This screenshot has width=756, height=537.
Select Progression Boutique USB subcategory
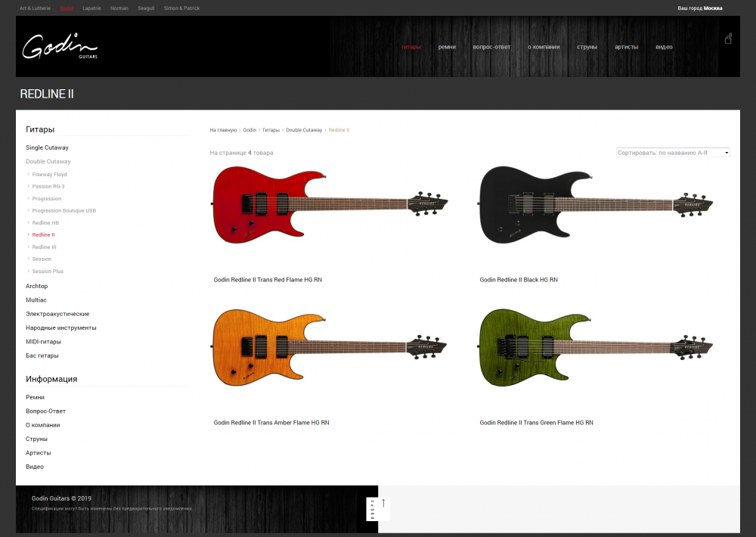click(x=64, y=211)
